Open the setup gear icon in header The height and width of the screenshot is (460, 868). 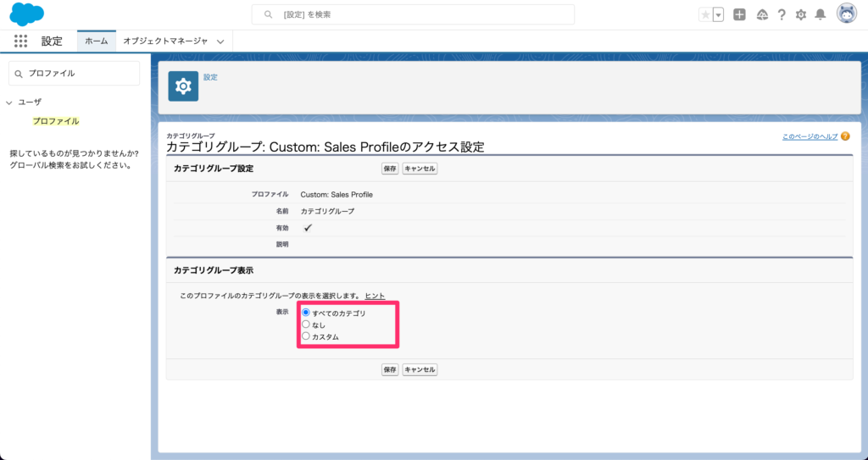(x=800, y=15)
